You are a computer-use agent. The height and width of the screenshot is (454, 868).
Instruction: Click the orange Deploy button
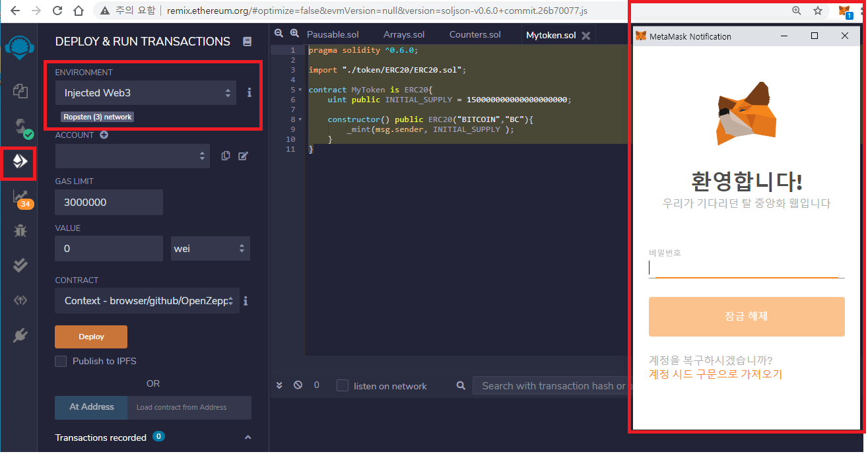91,337
